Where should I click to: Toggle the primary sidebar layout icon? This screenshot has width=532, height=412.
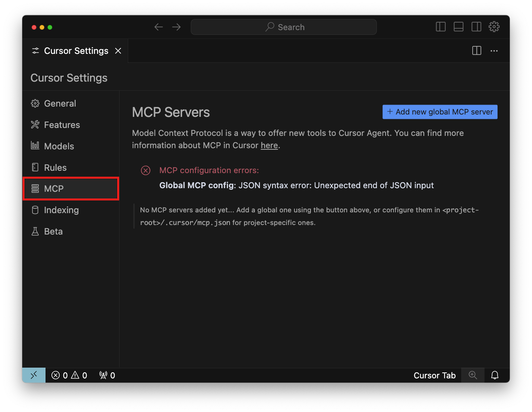click(x=441, y=27)
